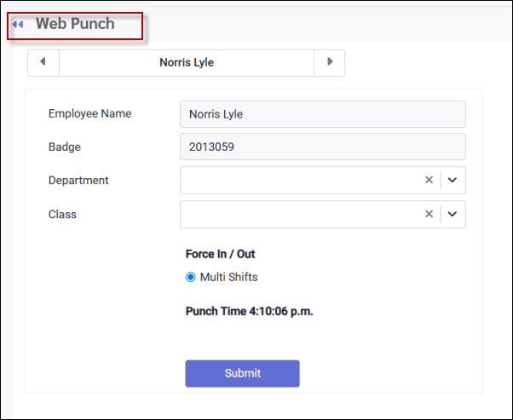Click the Web Punch page title
Image resolution: width=513 pixels, height=420 pixels.
(75, 24)
